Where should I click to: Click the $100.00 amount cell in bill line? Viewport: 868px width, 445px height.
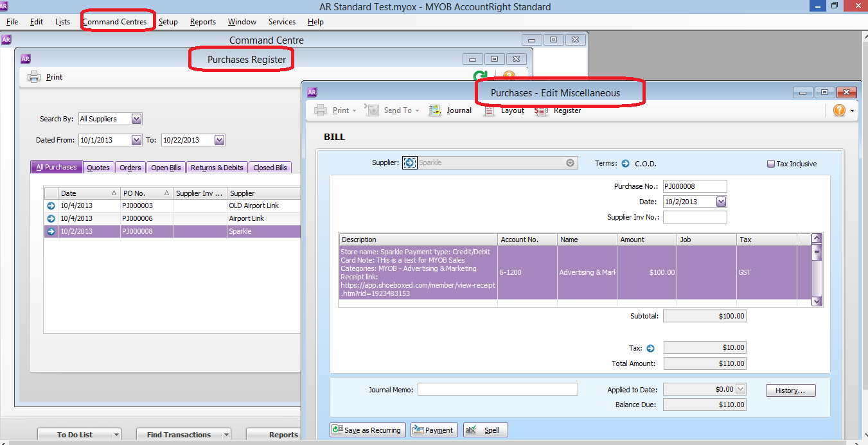coord(647,272)
